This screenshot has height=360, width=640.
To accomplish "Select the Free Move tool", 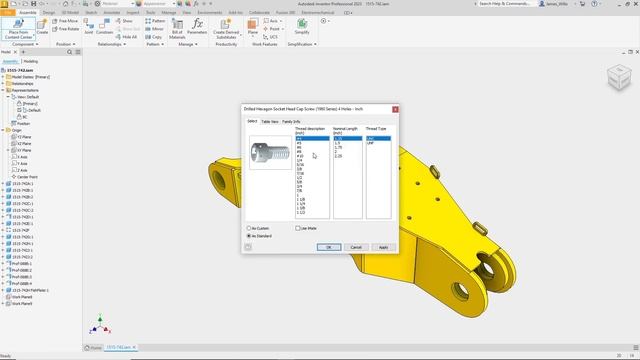I will (x=65, y=21).
